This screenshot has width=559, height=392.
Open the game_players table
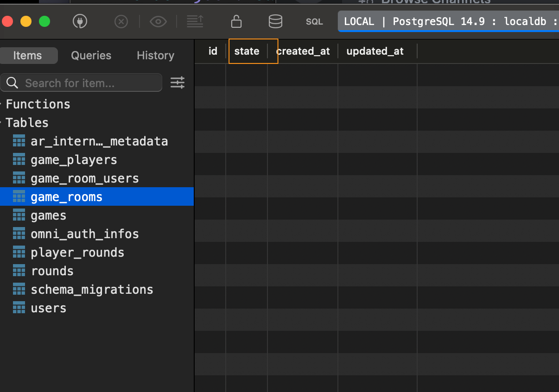(74, 160)
